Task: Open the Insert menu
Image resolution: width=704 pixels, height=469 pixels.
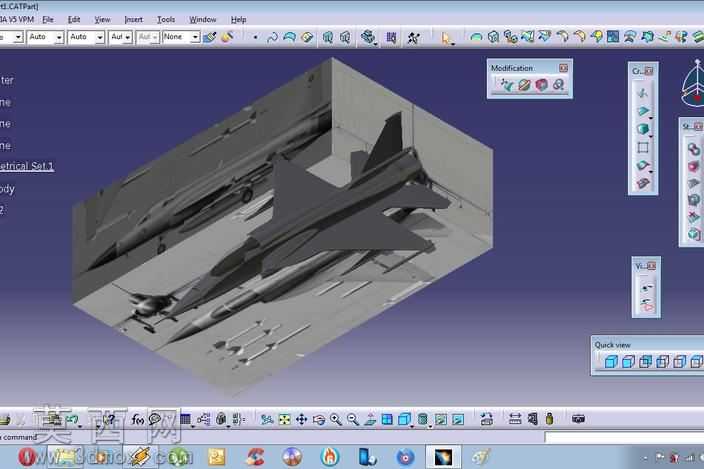Action: 133,20
